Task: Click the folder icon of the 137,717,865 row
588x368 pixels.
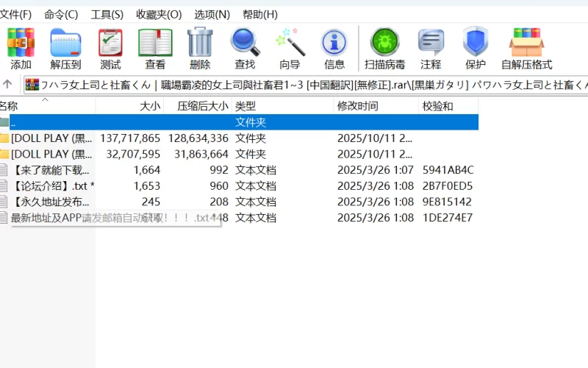Action: (x=4, y=138)
